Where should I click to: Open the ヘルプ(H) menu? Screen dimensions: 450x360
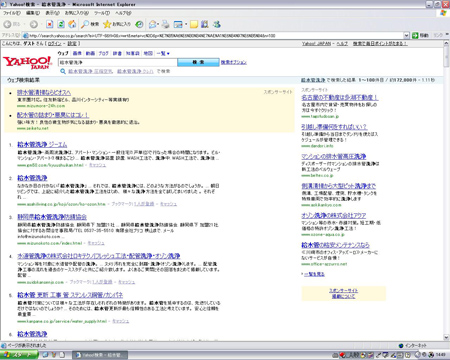123,13
